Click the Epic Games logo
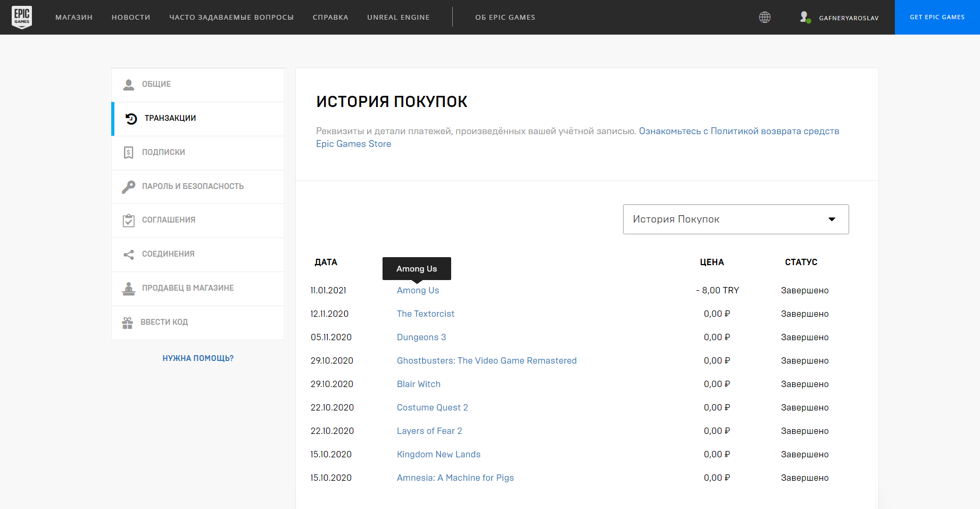Image resolution: width=980 pixels, height=509 pixels. pos(22,17)
